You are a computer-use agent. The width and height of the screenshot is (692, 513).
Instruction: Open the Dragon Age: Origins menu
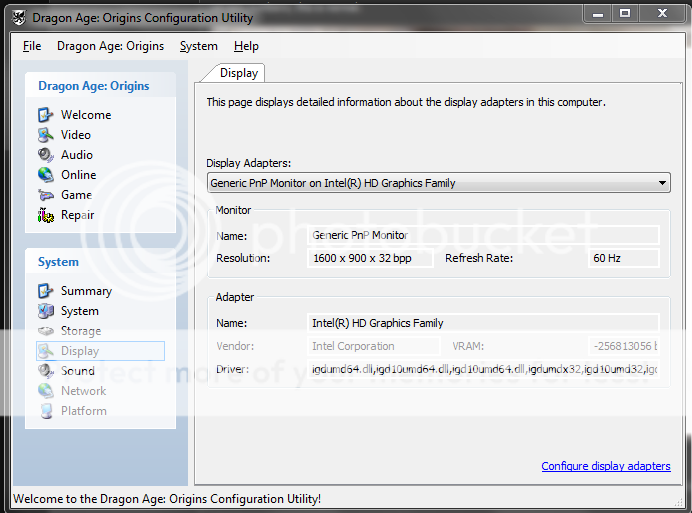110,46
